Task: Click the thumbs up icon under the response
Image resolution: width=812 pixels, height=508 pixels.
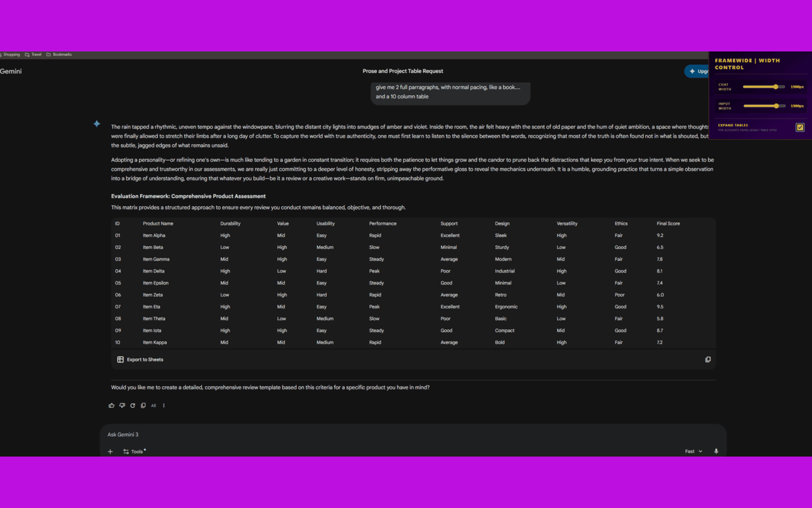Action: click(x=112, y=405)
